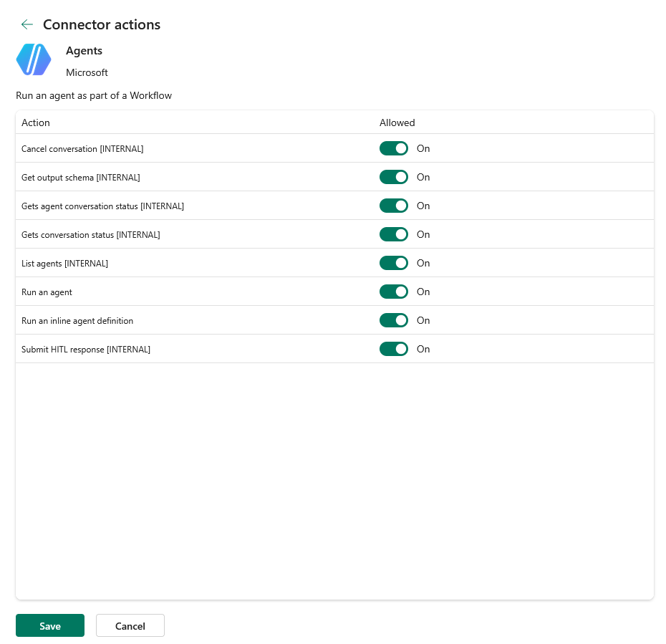
Task: Disable Run an inline agent definition
Action: 394,321
